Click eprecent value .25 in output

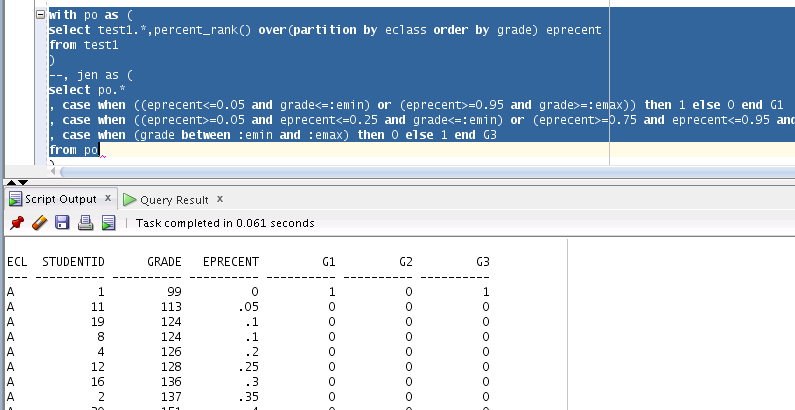tap(248, 366)
